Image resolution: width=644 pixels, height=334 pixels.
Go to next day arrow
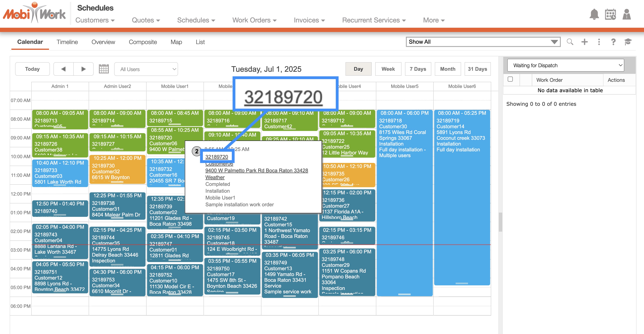[84, 69]
